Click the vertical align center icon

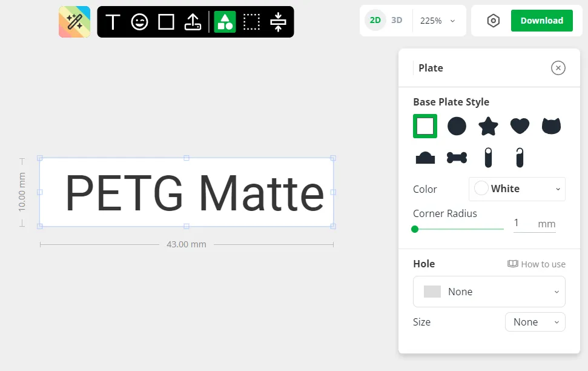tap(278, 22)
